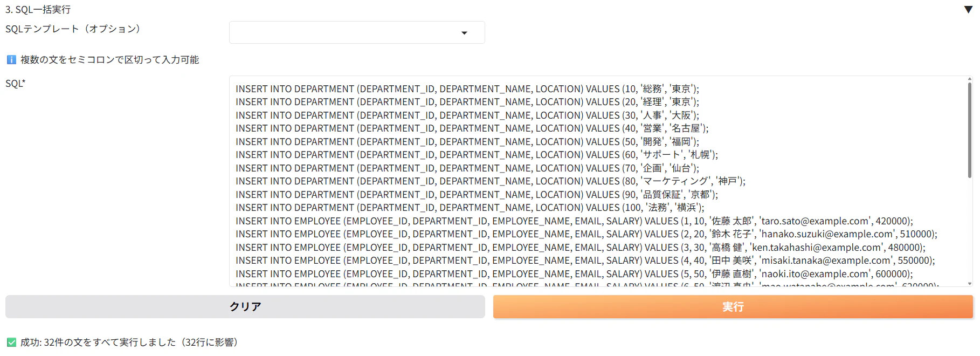Click the 3. SQL一括実行 heading
The width and height of the screenshot is (980, 356).
pyautogui.click(x=38, y=10)
